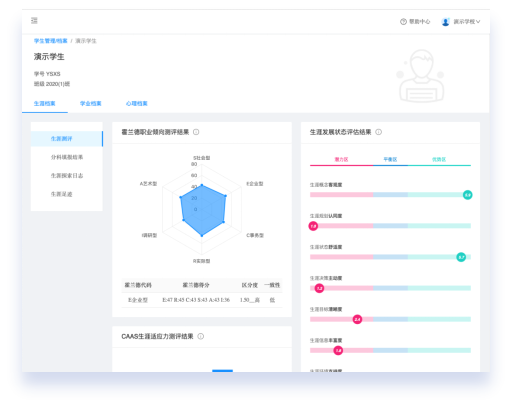Open help center question mark icon

click(x=403, y=22)
